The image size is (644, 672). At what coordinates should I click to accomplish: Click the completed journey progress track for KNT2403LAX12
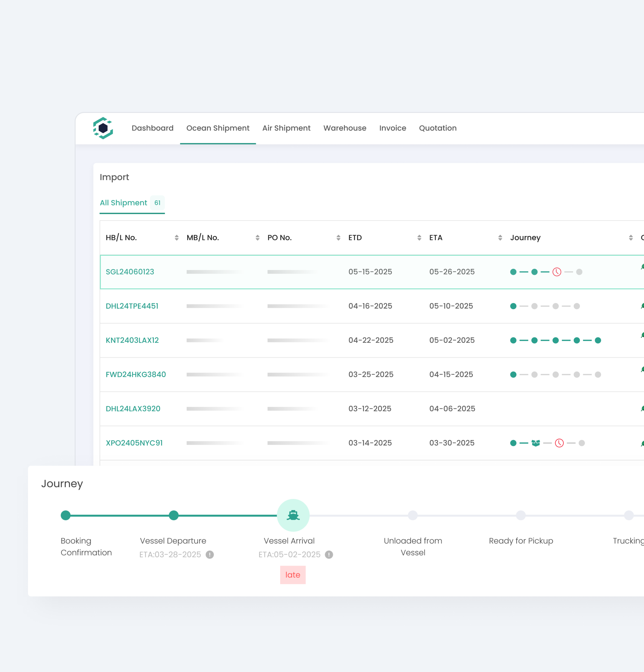coord(556,340)
